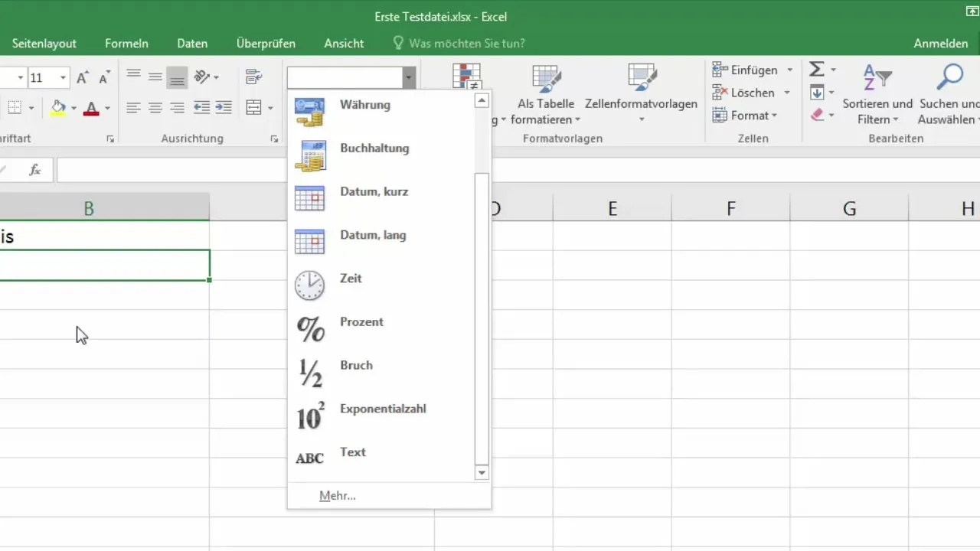Click the AutoSum sigma icon
Image resolution: width=980 pixels, height=551 pixels.
817,70
